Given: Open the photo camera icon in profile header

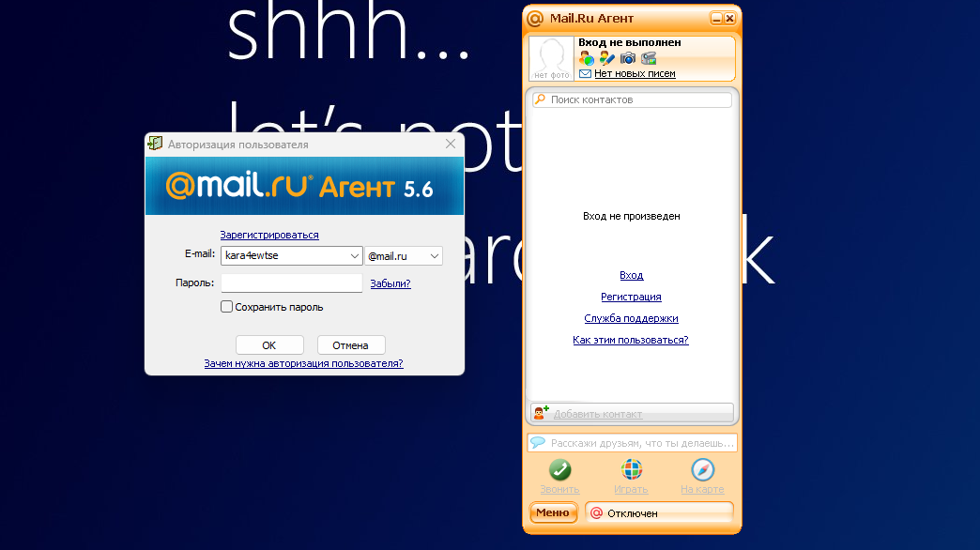Looking at the screenshot, I should (x=627, y=58).
